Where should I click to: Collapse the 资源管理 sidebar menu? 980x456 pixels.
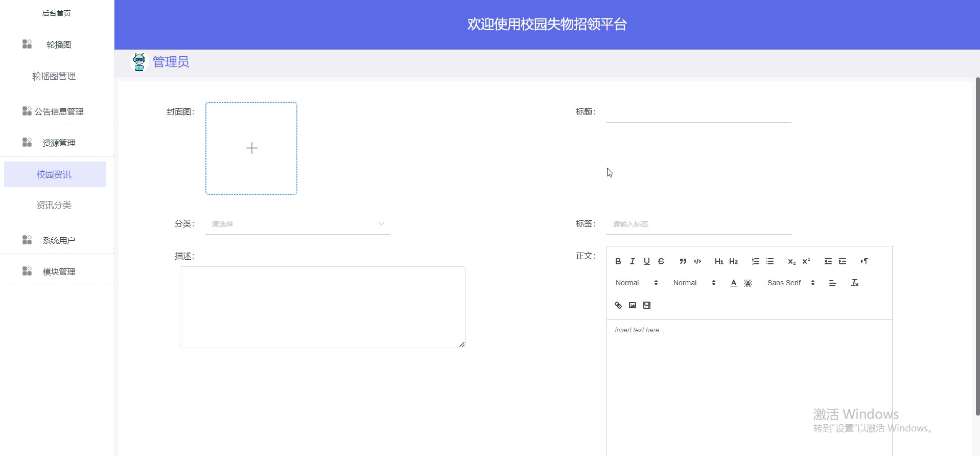[x=57, y=143]
